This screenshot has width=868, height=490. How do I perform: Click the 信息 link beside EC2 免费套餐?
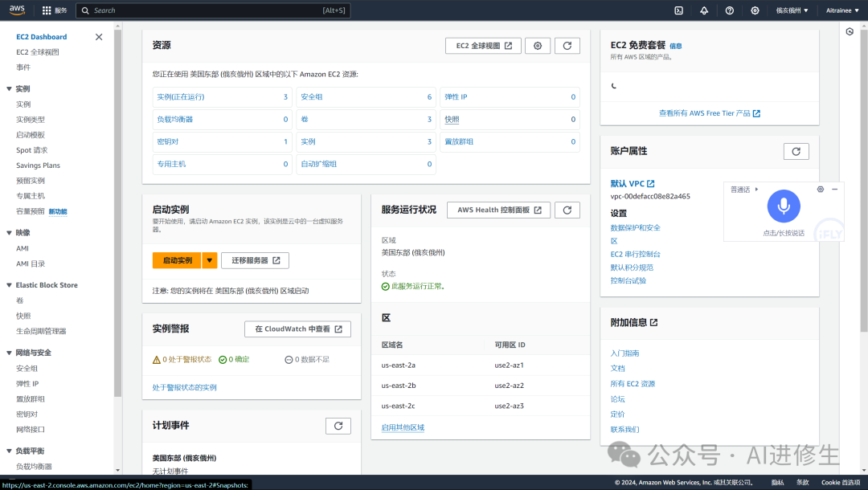[x=676, y=47]
